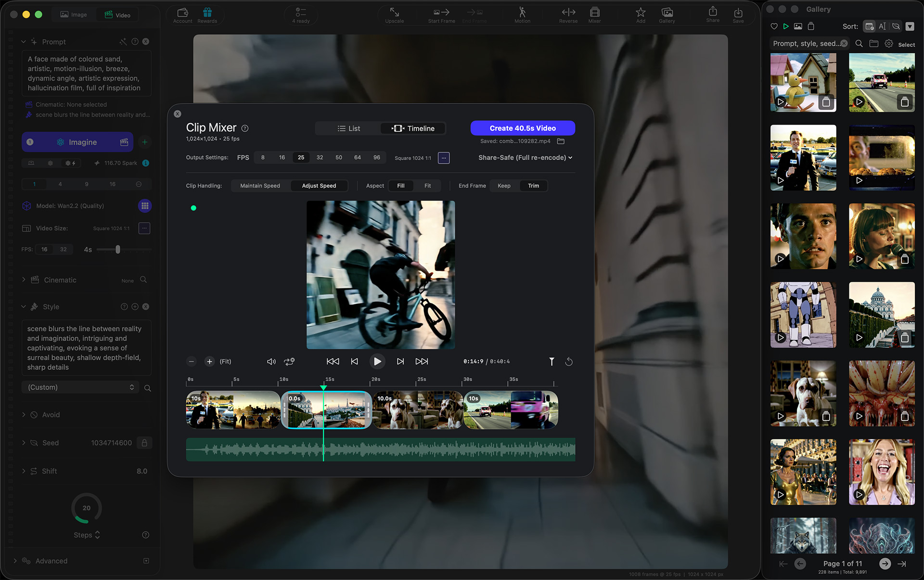The width and height of the screenshot is (924, 580).
Task: Select Maintain Speed clip handling
Action: 260,186
